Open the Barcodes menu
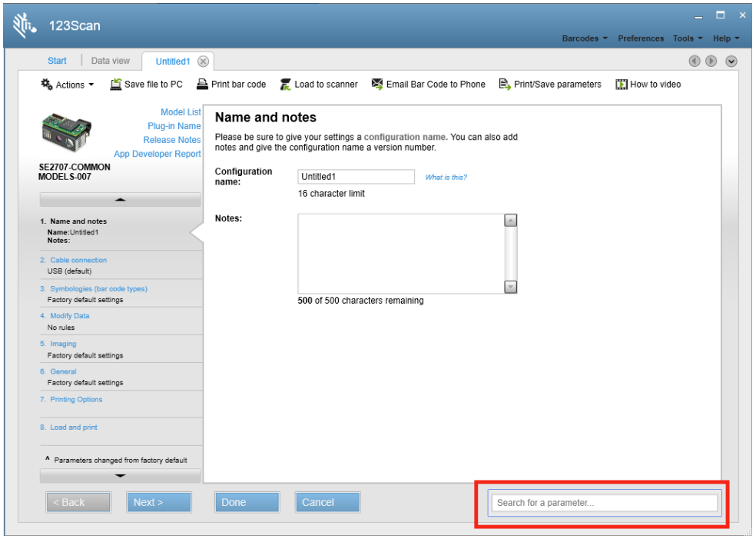Screen dimensions: 756x539 (x=585, y=38)
